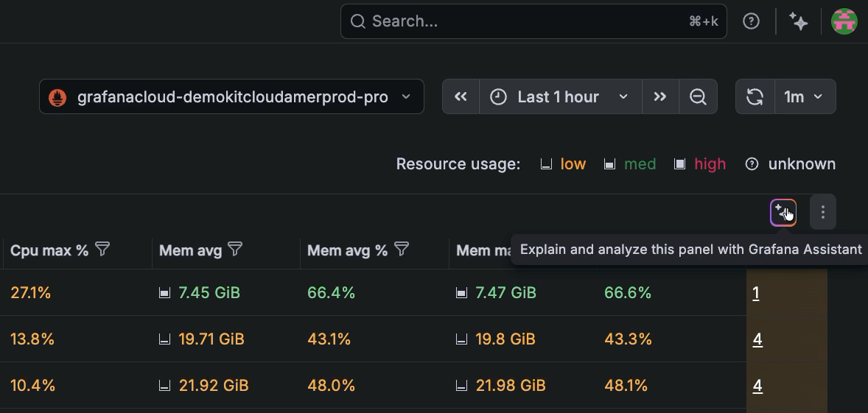Viewport: 868px width, 413px height.
Task: Open Grafana Assistant sparkle icon in top bar
Action: click(799, 21)
